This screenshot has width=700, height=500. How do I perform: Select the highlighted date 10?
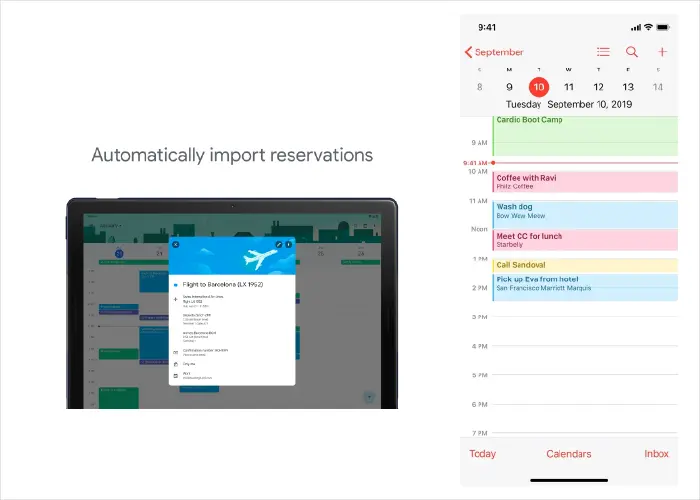click(539, 87)
